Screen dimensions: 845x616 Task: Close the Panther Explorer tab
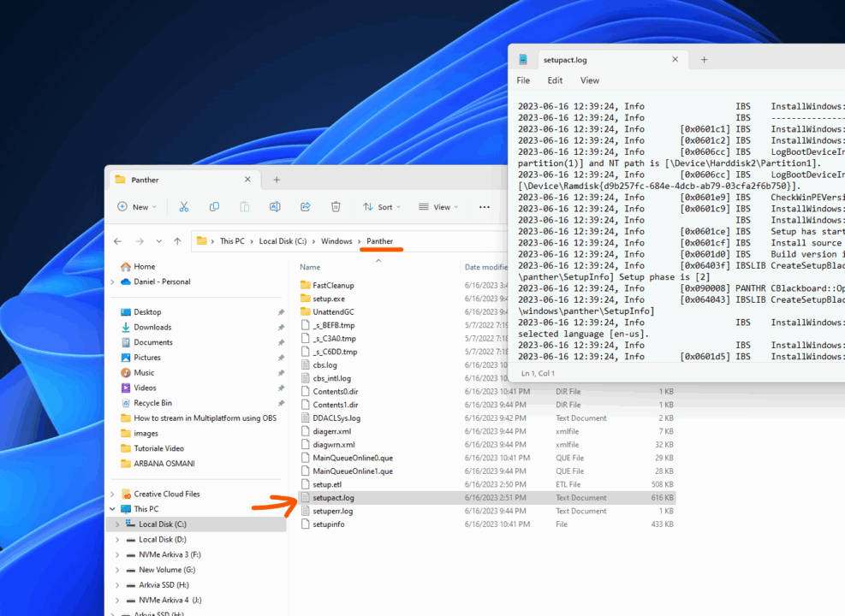click(x=247, y=180)
